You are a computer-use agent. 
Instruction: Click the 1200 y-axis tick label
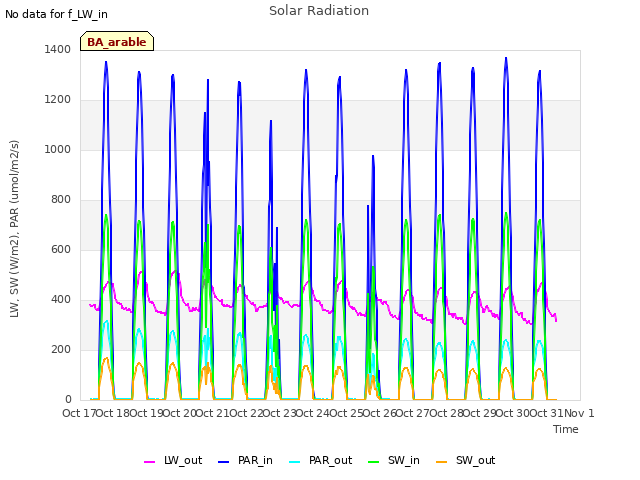(58, 99)
